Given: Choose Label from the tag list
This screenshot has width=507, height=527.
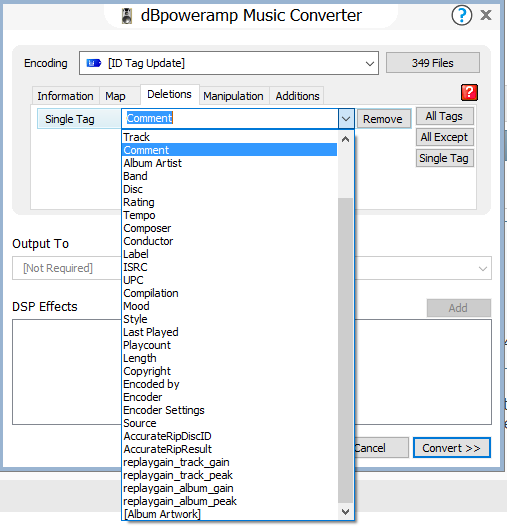Looking at the screenshot, I should click(x=229, y=254).
